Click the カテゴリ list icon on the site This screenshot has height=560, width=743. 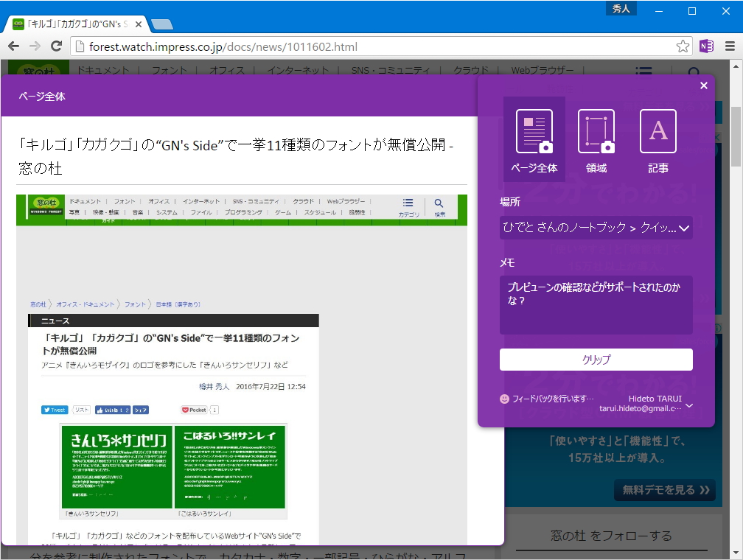point(643,71)
